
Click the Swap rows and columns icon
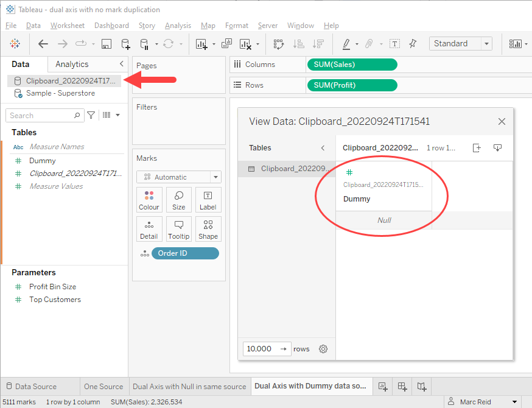[279, 44]
